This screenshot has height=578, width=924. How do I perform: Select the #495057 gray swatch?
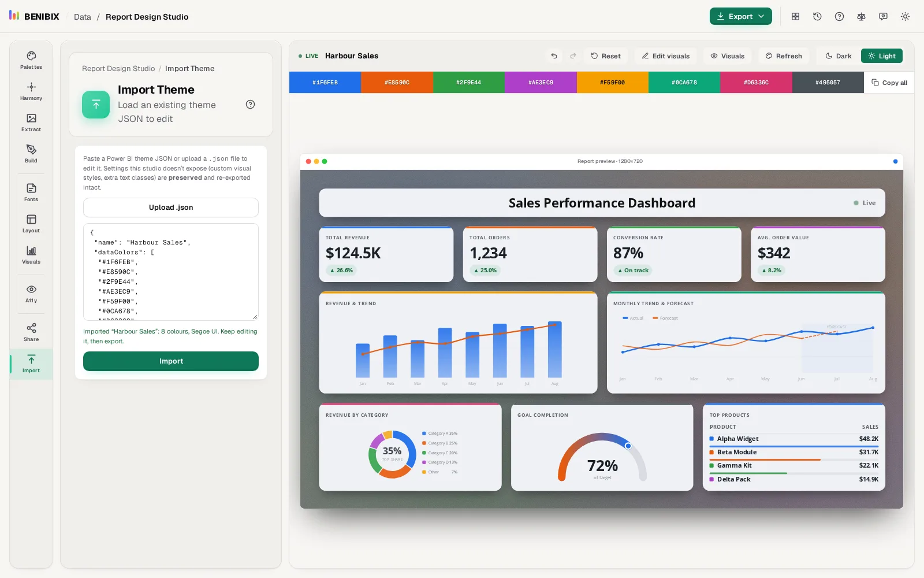pyautogui.click(x=828, y=83)
